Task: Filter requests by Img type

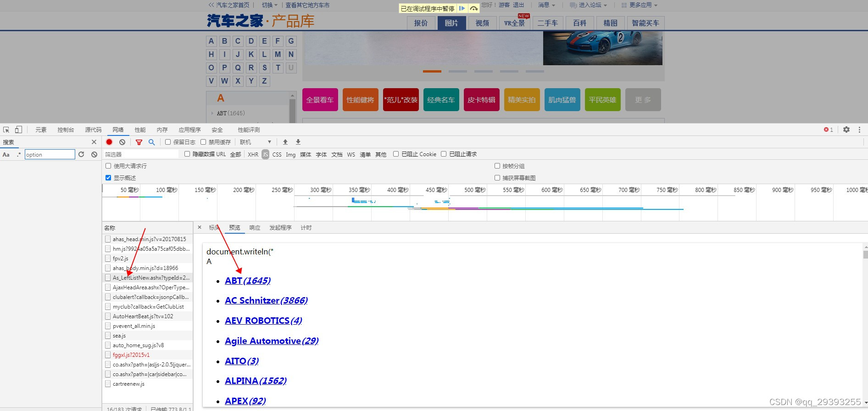Action: [290, 154]
